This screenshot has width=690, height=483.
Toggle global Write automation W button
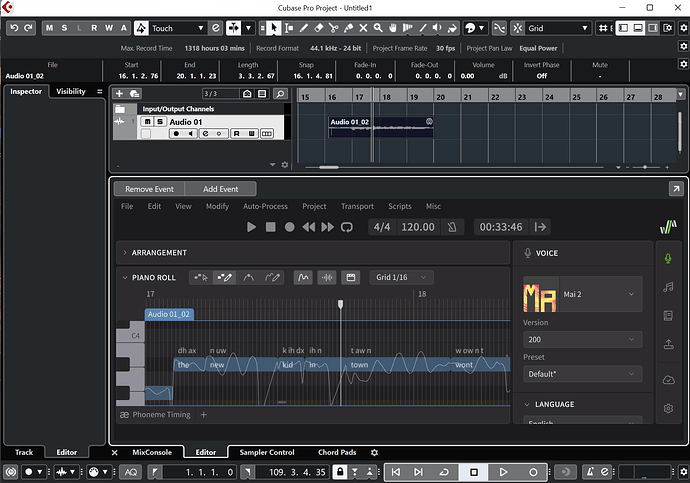click(109, 28)
